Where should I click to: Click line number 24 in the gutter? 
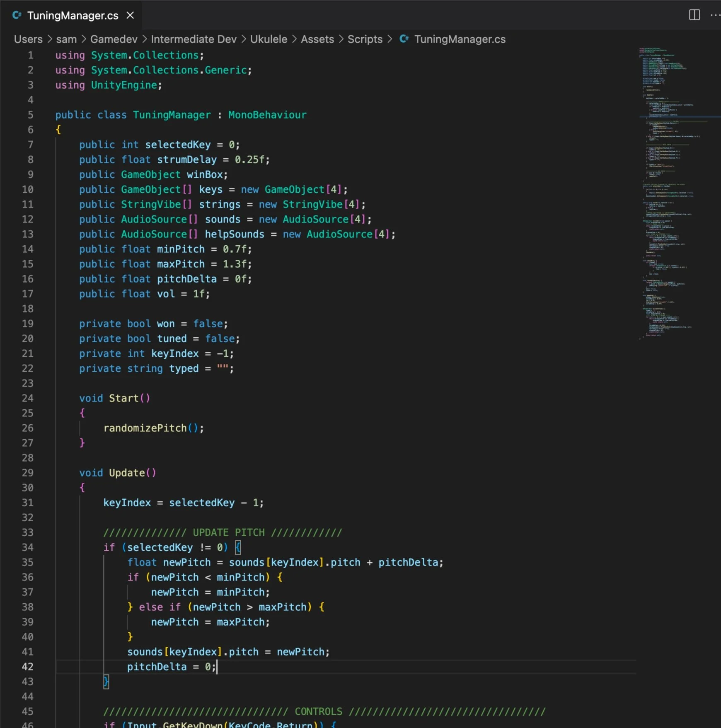[x=27, y=398]
